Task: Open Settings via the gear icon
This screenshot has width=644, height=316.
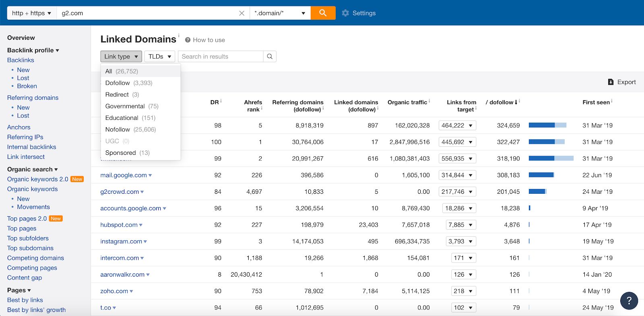Action: point(345,13)
